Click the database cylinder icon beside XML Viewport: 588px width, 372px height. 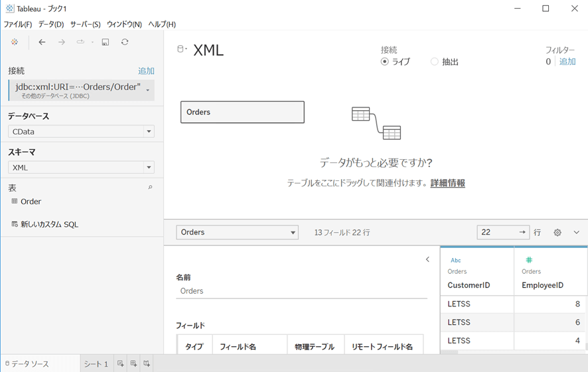pyautogui.click(x=181, y=49)
